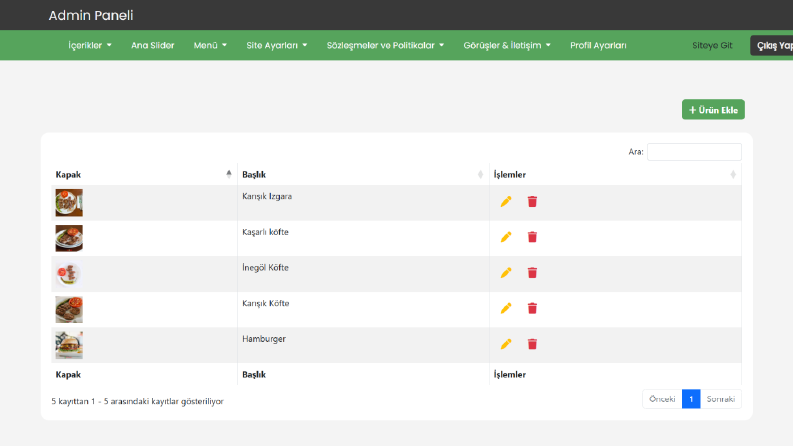Select the Karışık Köfte title text
The width and height of the screenshot is (793, 446).
pos(266,303)
